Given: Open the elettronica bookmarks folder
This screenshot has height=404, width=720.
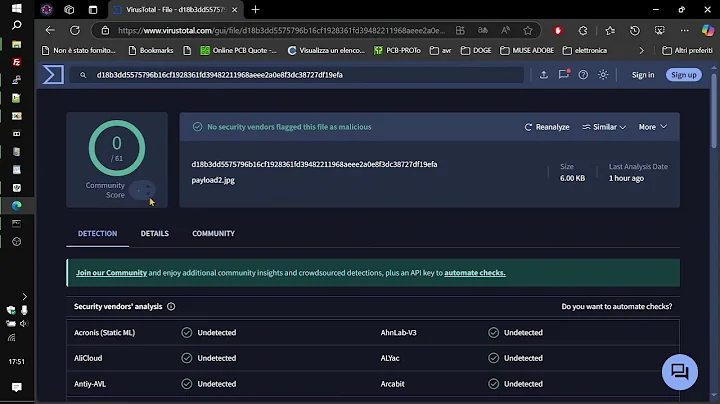Looking at the screenshot, I should click(x=585, y=50).
